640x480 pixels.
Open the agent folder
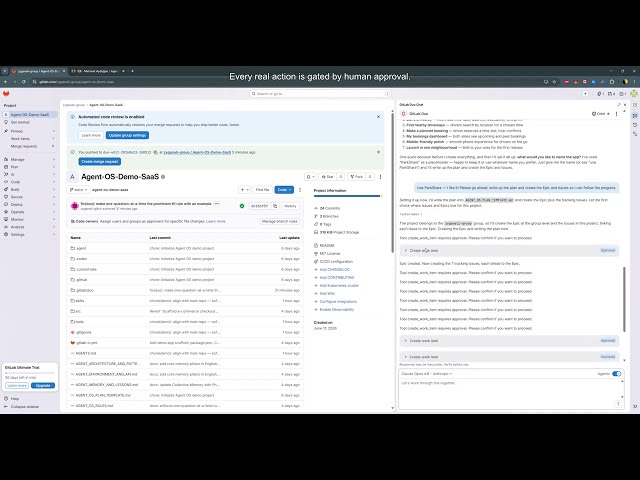coord(81,248)
